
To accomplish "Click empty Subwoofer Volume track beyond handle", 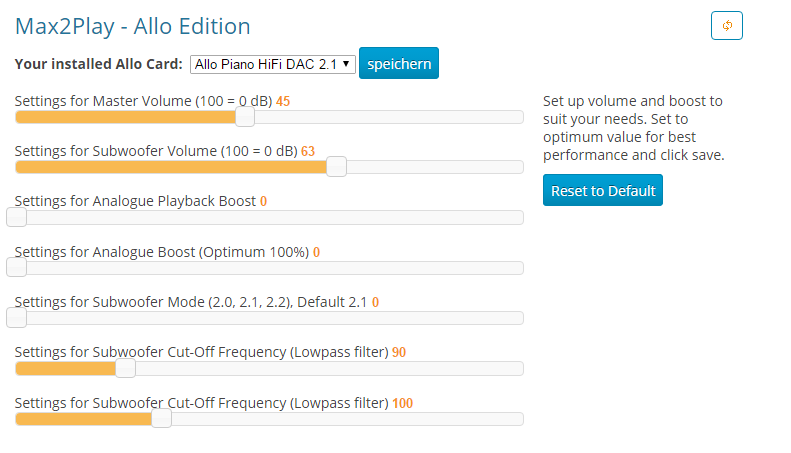I will pyautogui.click(x=435, y=167).
